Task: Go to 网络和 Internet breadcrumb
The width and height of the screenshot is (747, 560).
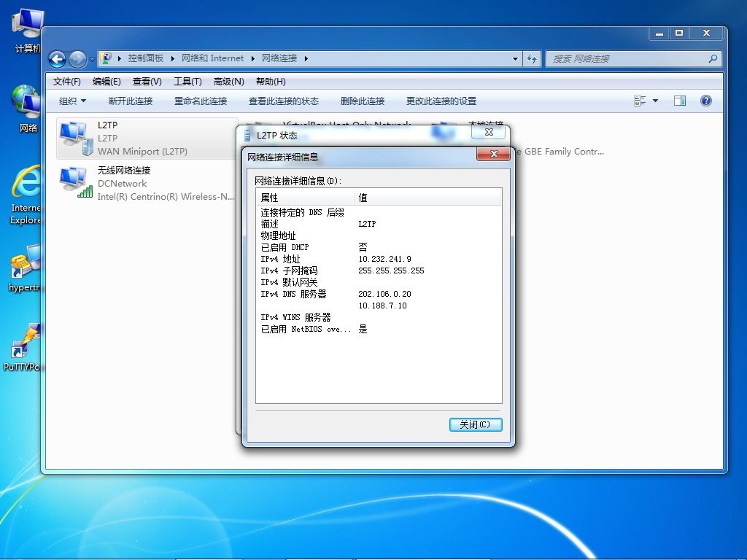Action: point(212,58)
